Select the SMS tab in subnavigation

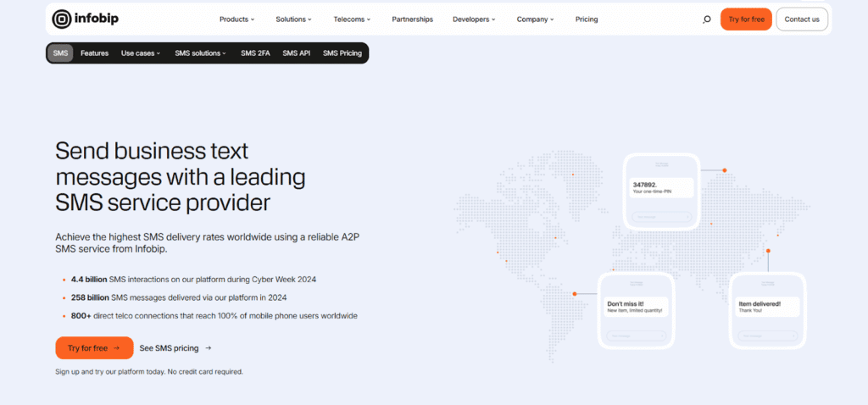60,53
